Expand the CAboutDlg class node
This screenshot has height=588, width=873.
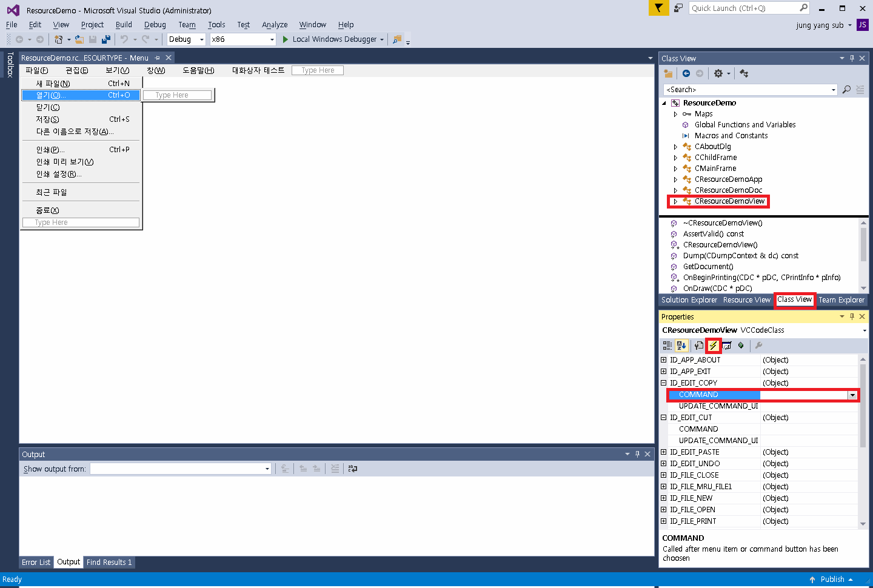(x=675, y=147)
